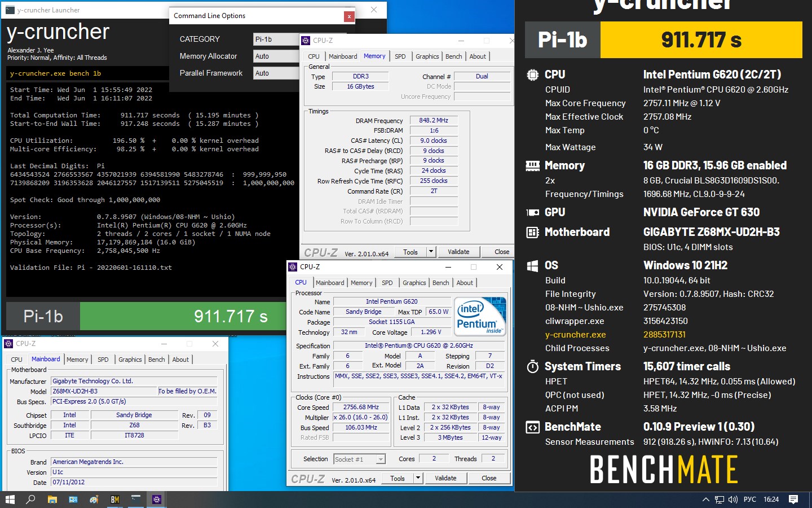Image resolution: width=812 pixels, height=508 pixels.
Task: Click the green Pi-1b 911.717 s result bar
Action: click(x=147, y=316)
